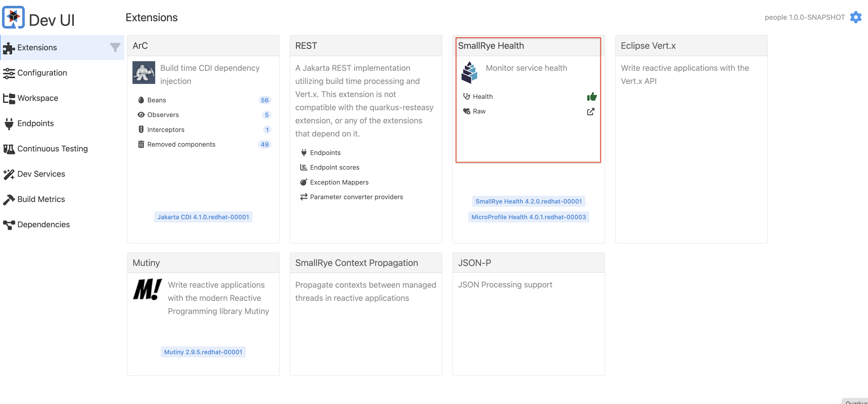Viewport: 868px width, 404px height.
Task: Open the Configuration menu item
Action: click(x=42, y=73)
